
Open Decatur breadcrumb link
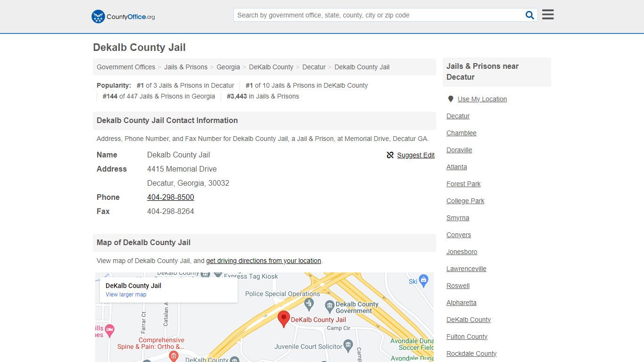(314, 67)
